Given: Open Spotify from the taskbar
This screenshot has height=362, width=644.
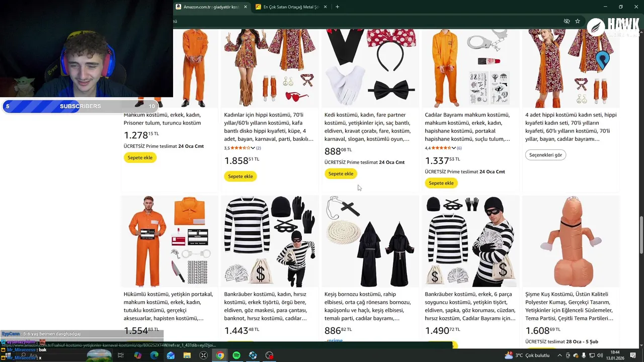Looking at the screenshot, I should [x=236, y=355].
